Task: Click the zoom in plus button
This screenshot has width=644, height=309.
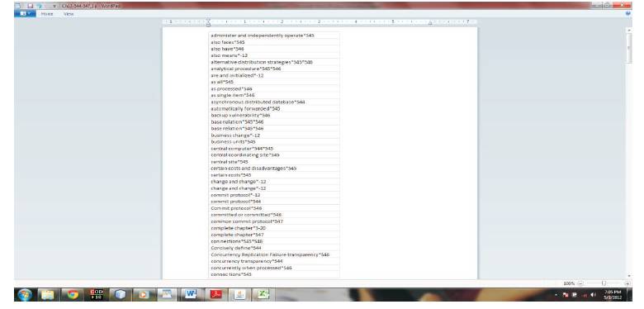Action: point(627,283)
